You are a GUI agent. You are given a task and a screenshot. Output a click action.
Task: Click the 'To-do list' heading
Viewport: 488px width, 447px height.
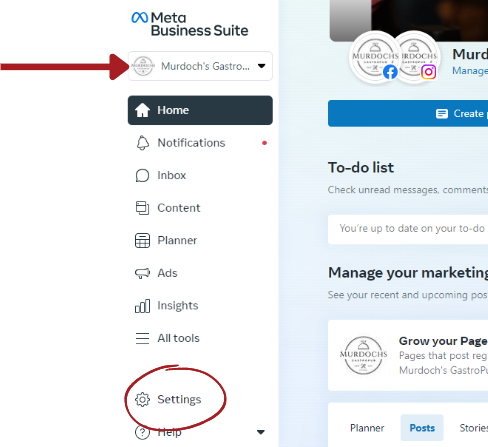point(361,168)
